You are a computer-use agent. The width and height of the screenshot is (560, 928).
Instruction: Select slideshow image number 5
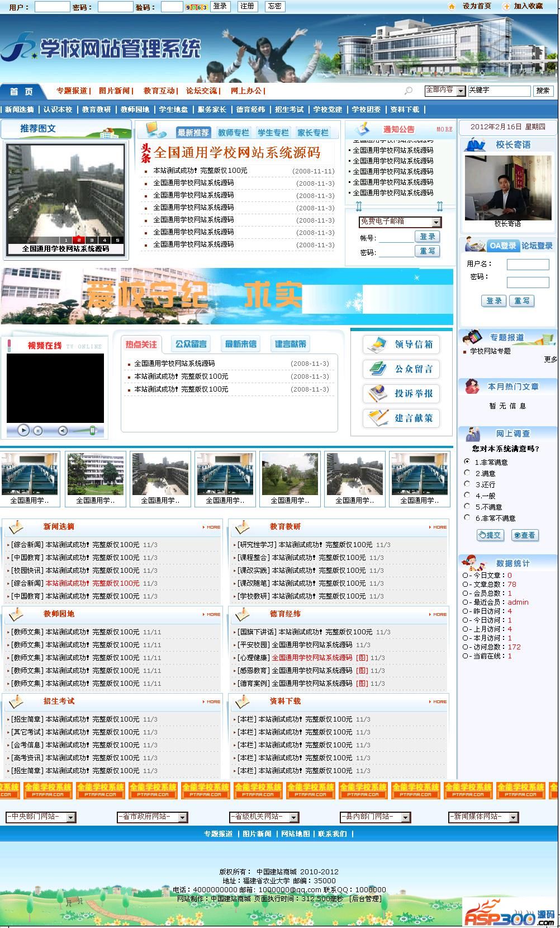click(x=117, y=240)
